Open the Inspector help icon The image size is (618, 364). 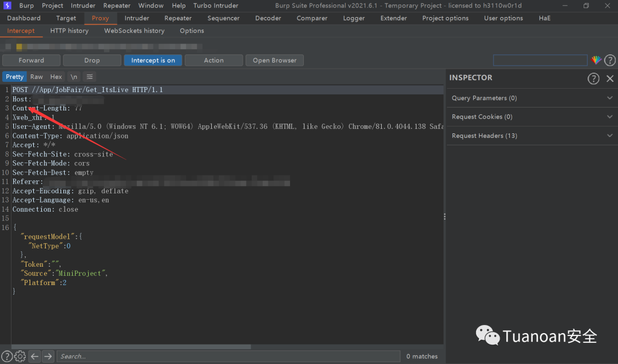[x=593, y=78]
